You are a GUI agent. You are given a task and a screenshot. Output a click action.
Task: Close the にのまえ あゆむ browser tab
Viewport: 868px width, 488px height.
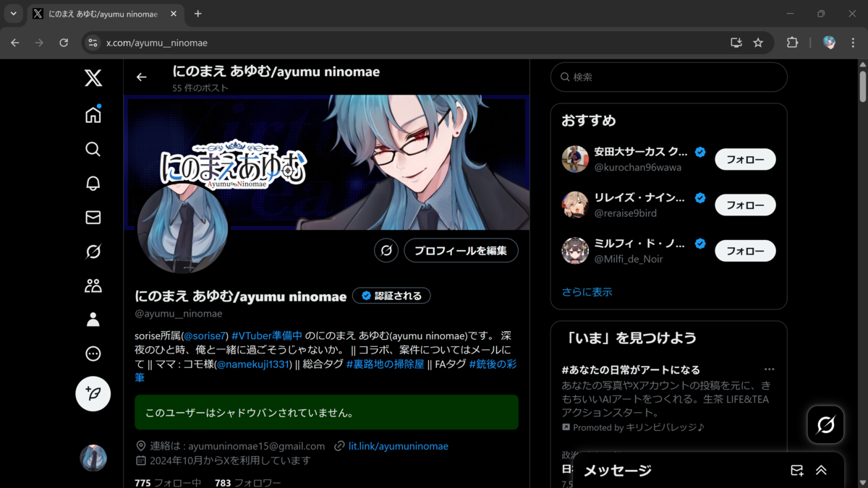coord(173,14)
